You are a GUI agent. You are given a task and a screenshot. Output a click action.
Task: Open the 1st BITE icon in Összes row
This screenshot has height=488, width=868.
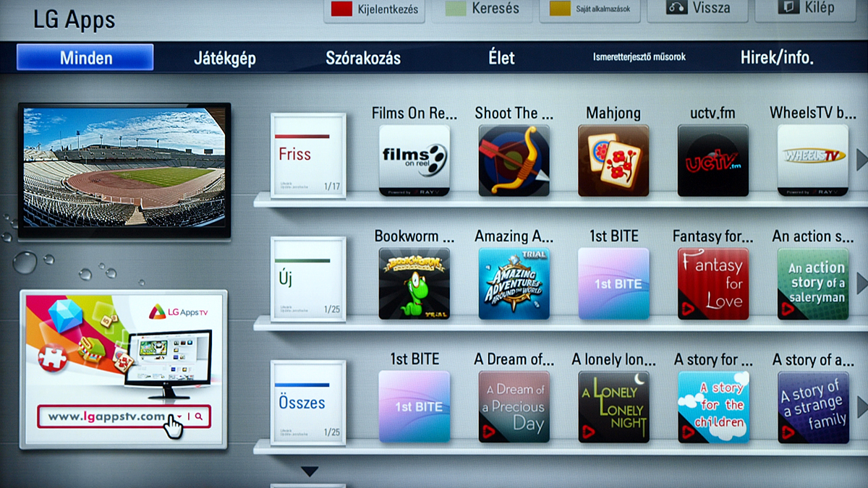(414, 407)
